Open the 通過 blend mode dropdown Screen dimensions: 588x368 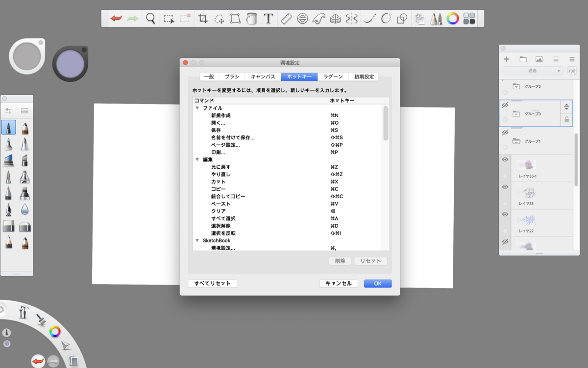tap(533, 71)
